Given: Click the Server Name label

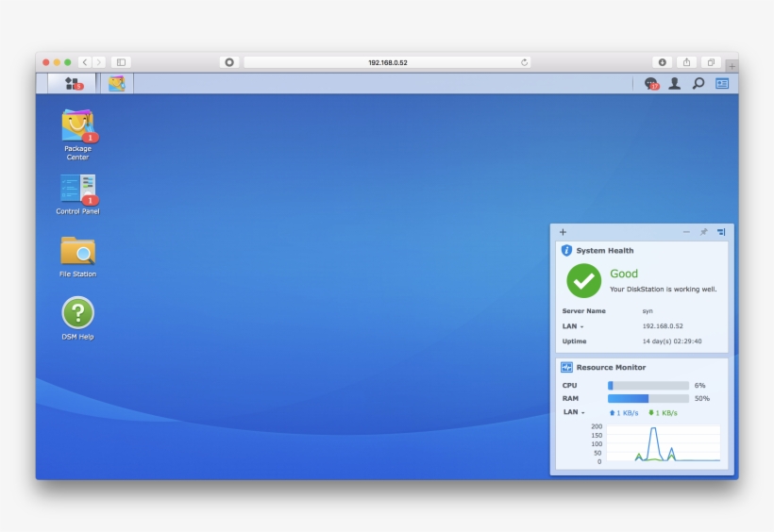Looking at the screenshot, I should pos(584,311).
